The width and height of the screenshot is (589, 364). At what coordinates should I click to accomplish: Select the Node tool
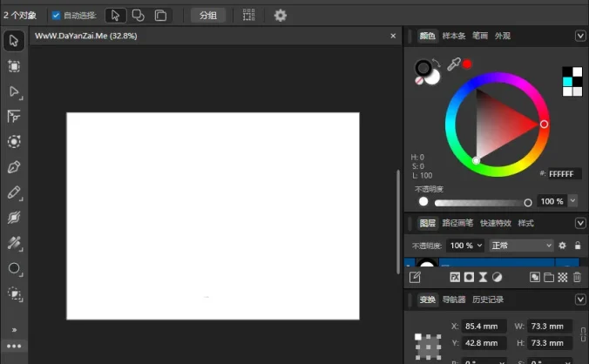(14, 92)
